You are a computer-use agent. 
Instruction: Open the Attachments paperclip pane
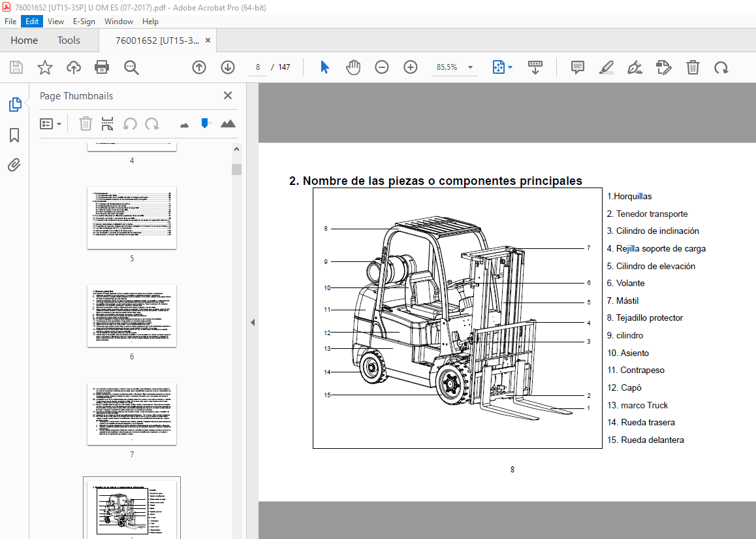click(14, 165)
